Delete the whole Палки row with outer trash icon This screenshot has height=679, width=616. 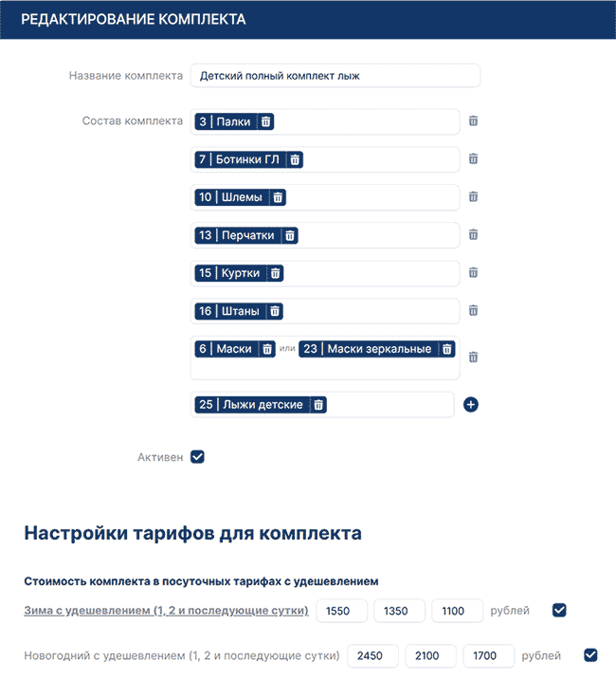[x=474, y=120]
